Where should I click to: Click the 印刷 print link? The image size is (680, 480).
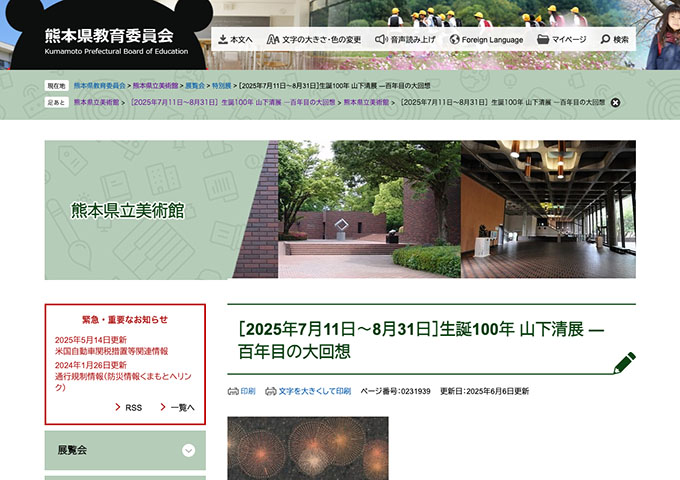pyautogui.click(x=248, y=391)
